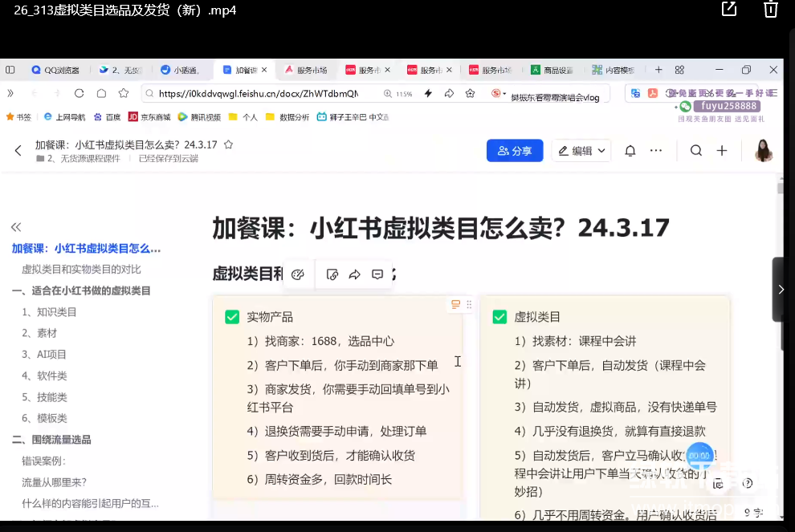This screenshot has height=532, width=795.
Task: Toggle the browser sidebar panel icon
Action: 10,70
